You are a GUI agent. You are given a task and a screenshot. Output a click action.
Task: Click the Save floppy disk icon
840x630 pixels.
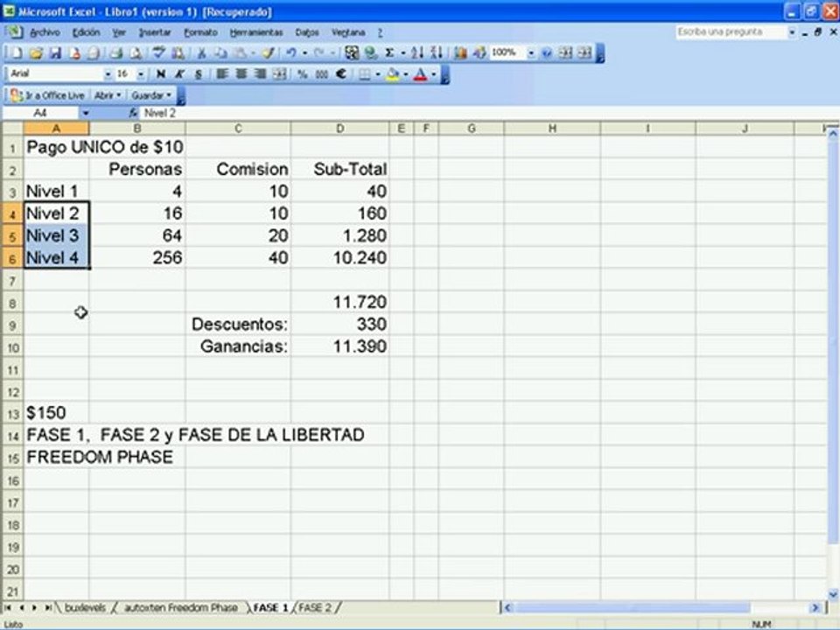(55, 53)
